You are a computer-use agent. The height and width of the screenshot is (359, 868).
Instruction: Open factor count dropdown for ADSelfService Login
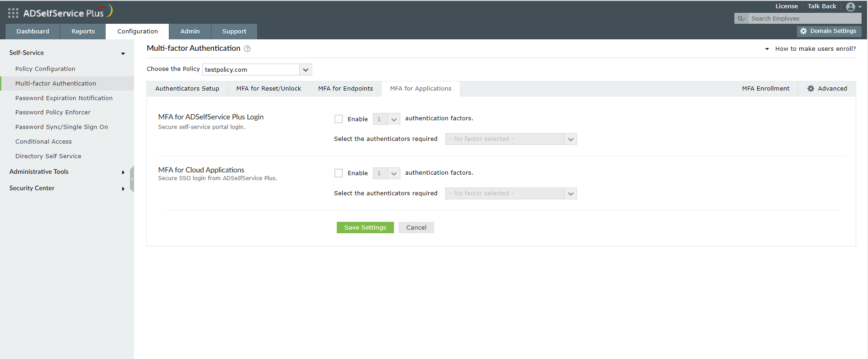click(x=386, y=119)
